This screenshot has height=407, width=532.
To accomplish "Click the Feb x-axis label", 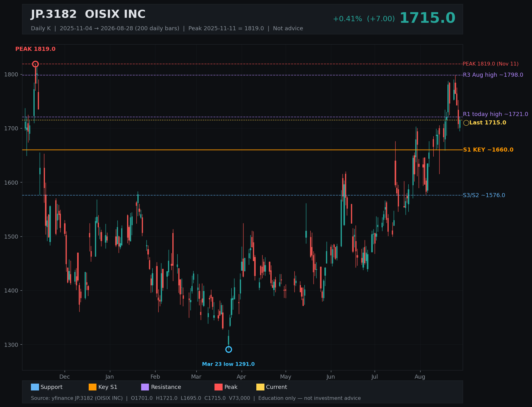I will pyautogui.click(x=155, y=377).
